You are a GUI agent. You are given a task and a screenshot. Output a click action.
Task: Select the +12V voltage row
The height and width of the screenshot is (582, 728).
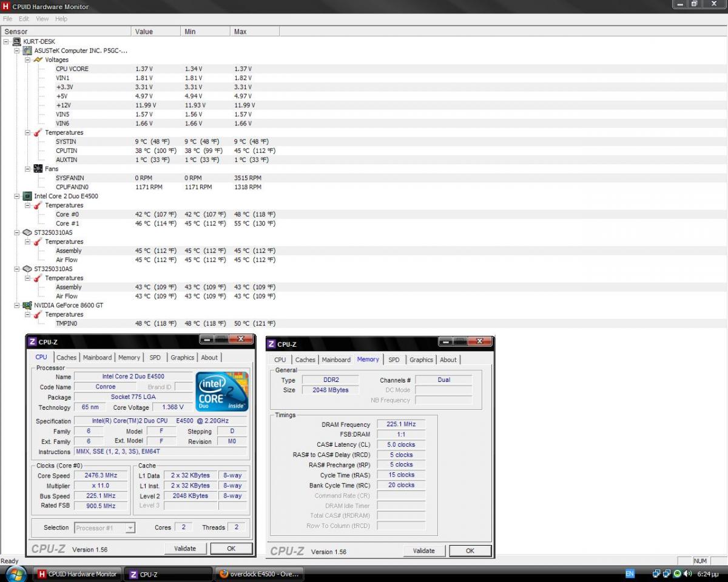(x=62, y=105)
